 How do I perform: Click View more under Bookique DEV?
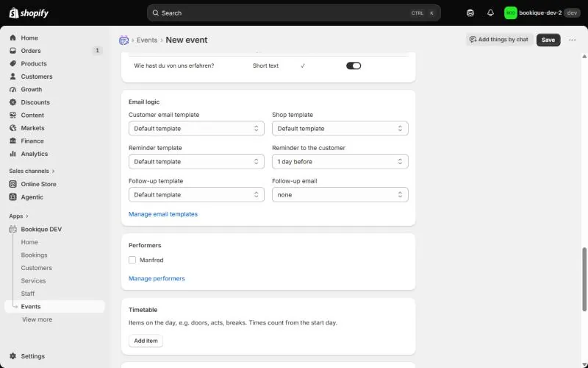[37, 319]
